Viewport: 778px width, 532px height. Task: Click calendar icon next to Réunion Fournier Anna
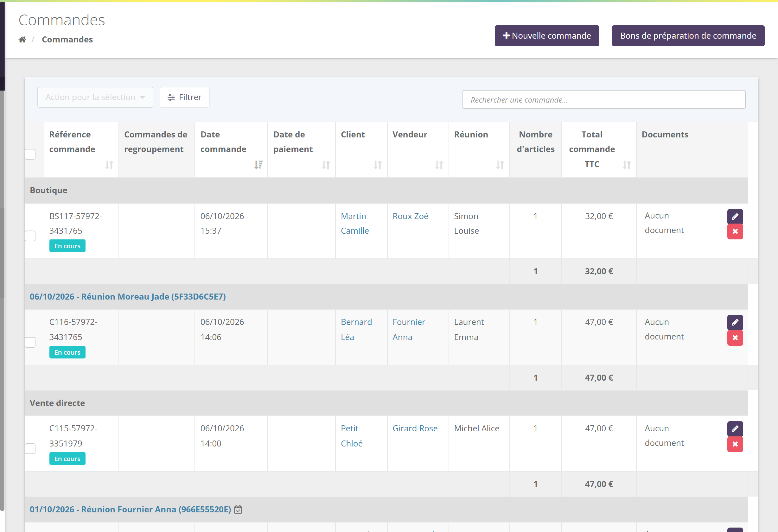click(238, 509)
